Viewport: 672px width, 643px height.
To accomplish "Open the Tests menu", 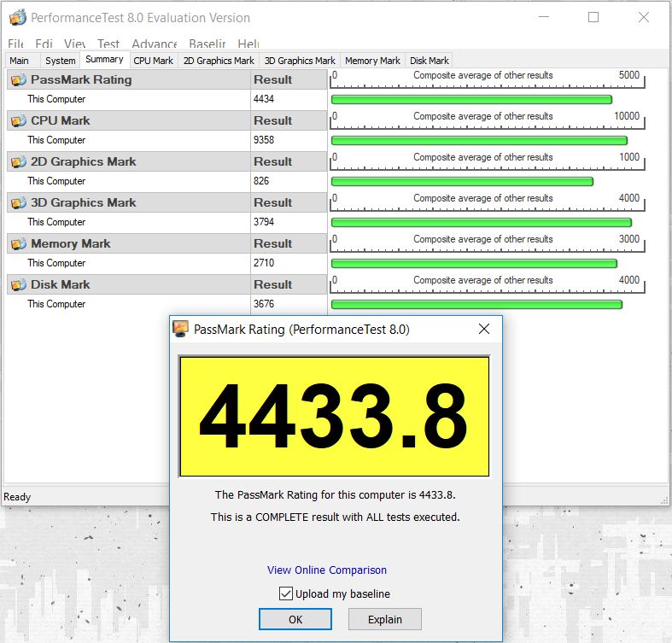I will (x=108, y=44).
